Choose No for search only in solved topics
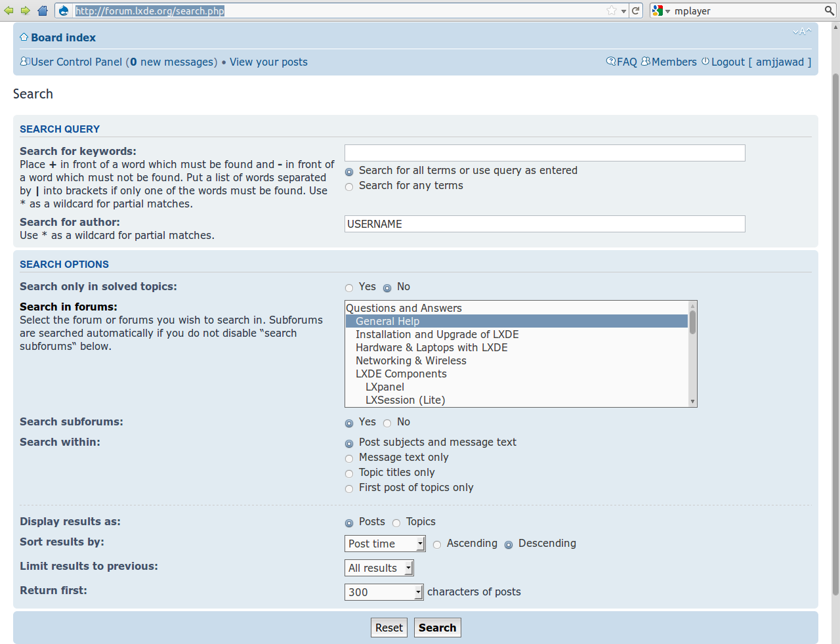 coord(387,288)
